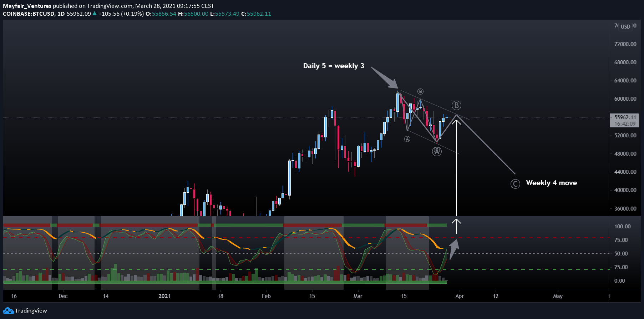Click the 75.00 oscillator axis label
Viewport: 644px width, 319px height.
point(621,240)
